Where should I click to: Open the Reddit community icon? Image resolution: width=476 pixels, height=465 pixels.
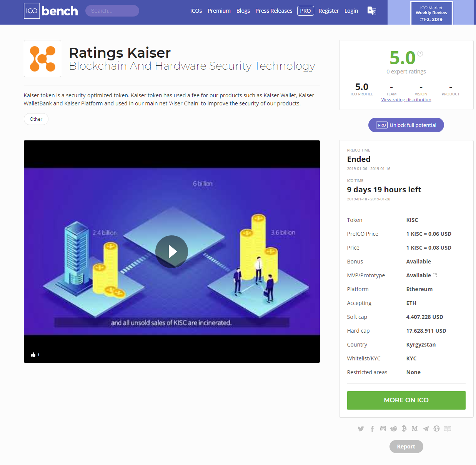(x=394, y=429)
